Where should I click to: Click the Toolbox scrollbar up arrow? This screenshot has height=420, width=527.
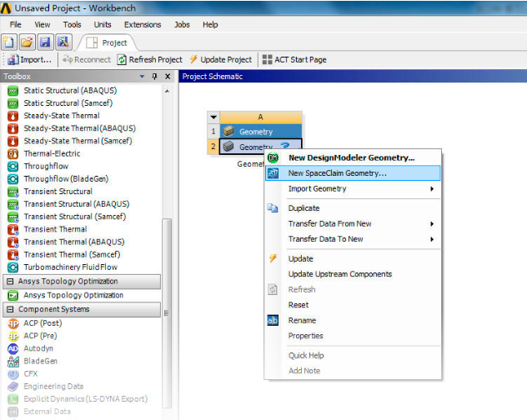[167, 91]
